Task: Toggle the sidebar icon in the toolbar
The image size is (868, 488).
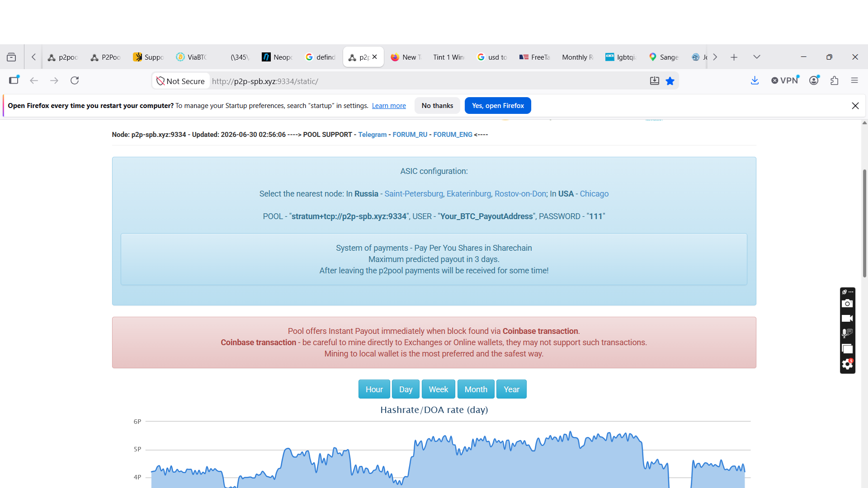Action: click(14, 80)
